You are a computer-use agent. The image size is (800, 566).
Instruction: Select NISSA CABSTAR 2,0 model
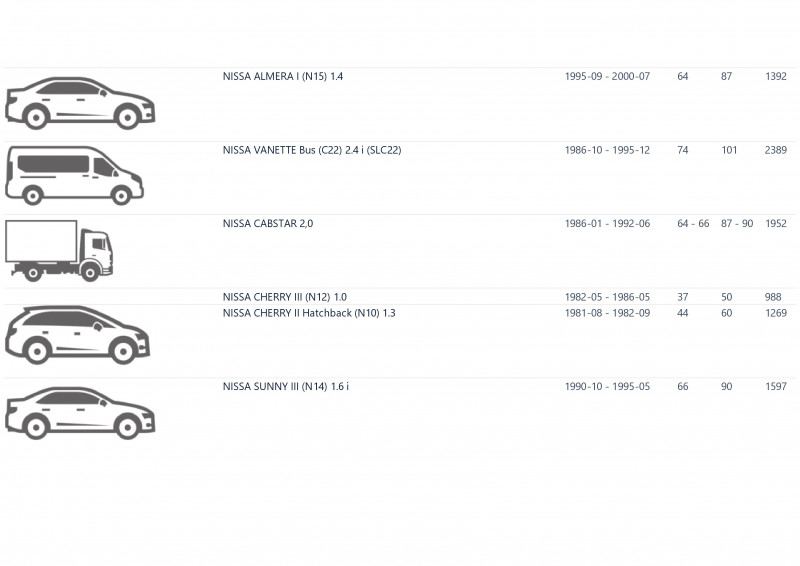[268, 224]
